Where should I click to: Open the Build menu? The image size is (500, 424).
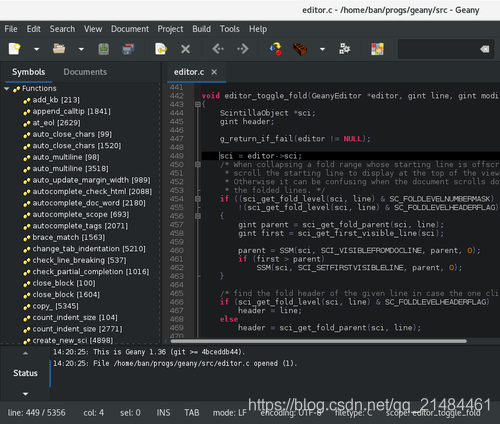201,29
